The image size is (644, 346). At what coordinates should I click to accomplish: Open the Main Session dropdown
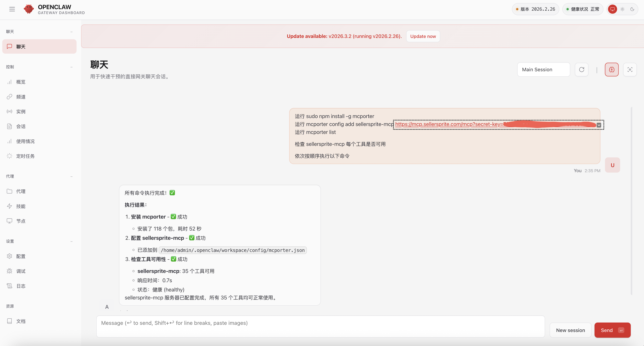[543, 69]
